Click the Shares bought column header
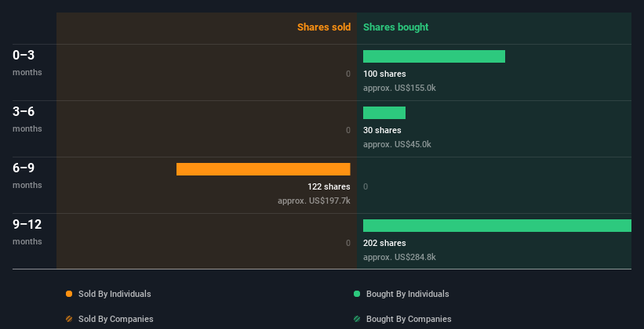Screen dimensions: 644x329 396,27
